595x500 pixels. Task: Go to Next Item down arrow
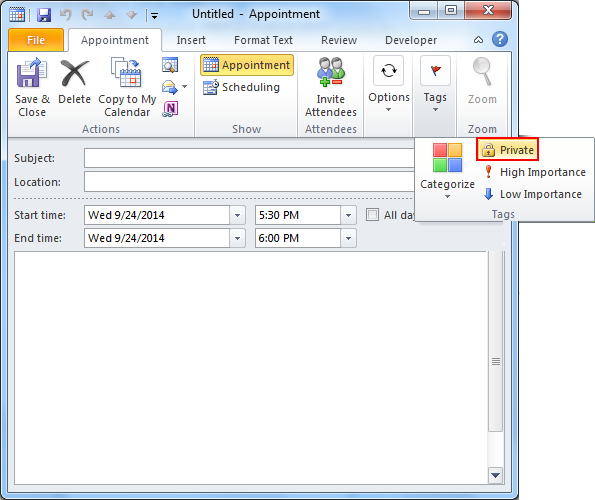coord(132,15)
